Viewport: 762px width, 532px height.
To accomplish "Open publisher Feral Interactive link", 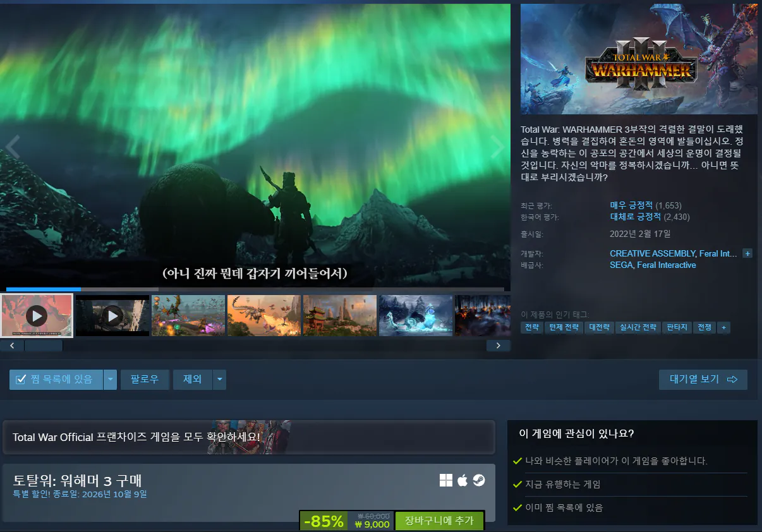I will 667,265.
